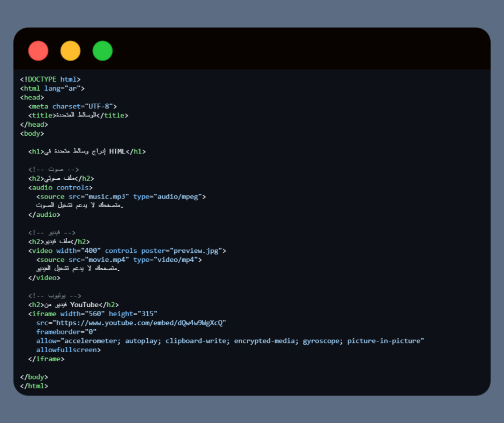The width and height of the screenshot is (504, 423).
Task: Click the meta charset="UTF-8" line
Action: [72, 106]
